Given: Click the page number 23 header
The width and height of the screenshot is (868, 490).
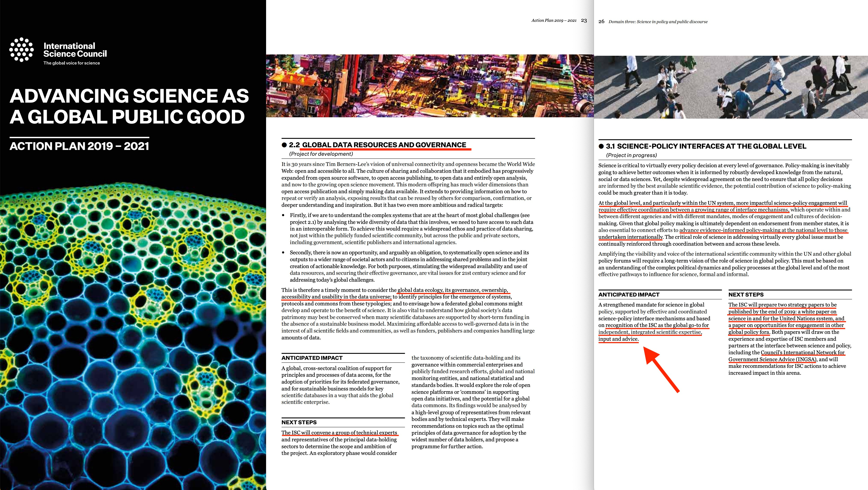Looking at the screenshot, I should [x=584, y=21].
